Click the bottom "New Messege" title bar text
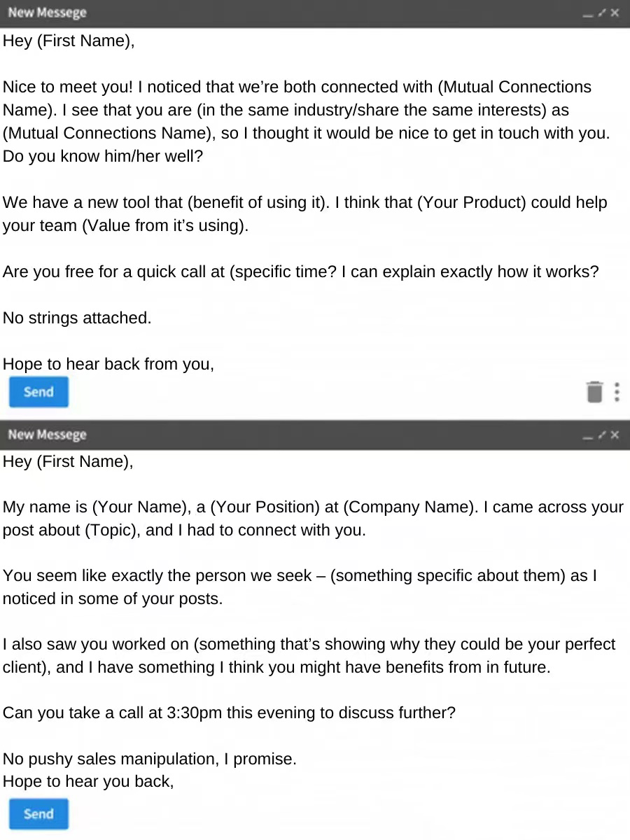The image size is (630, 840). [x=47, y=435]
